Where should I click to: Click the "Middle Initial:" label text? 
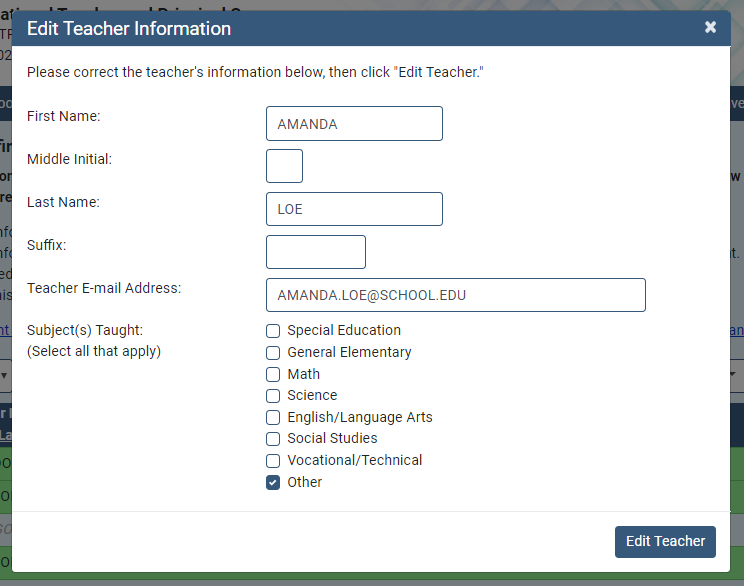(69, 159)
